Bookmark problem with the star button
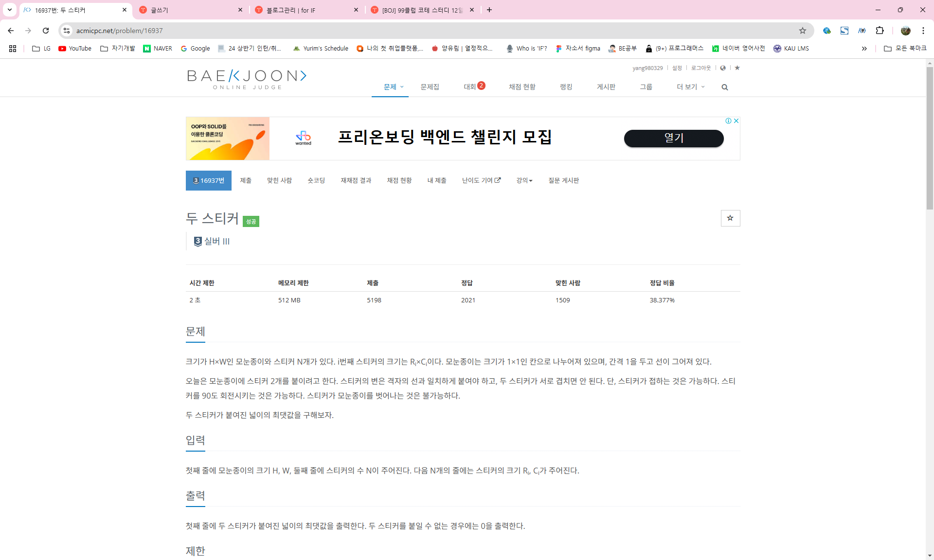 [730, 218]
